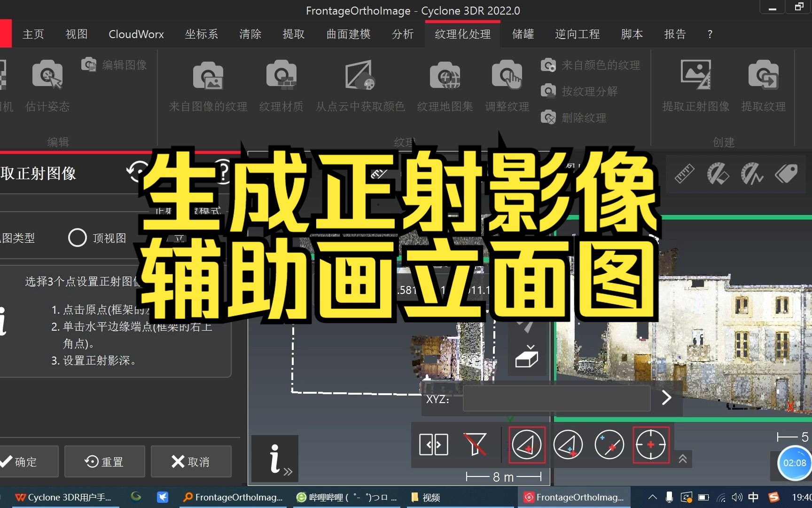Select 按纹理分解 option

coord(548,91)
